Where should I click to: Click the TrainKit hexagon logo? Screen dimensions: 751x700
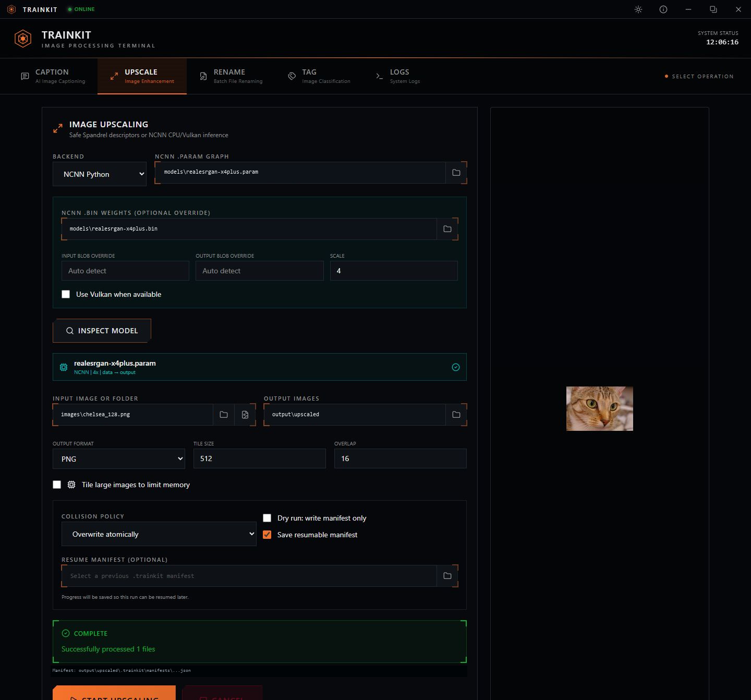[23, 39]
